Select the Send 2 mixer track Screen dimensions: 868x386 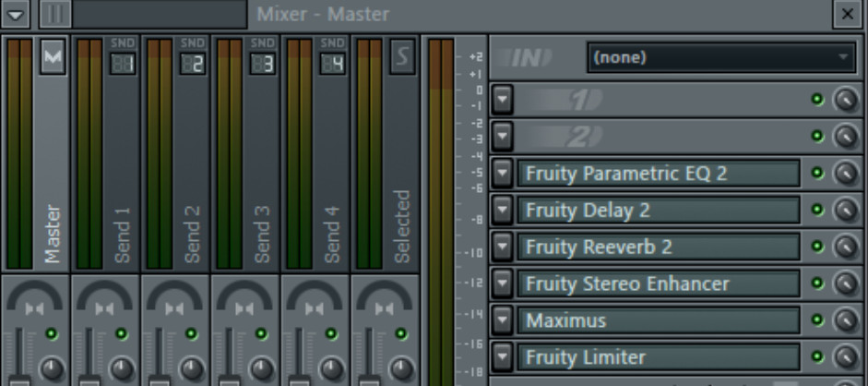click(x=175, y=154)
